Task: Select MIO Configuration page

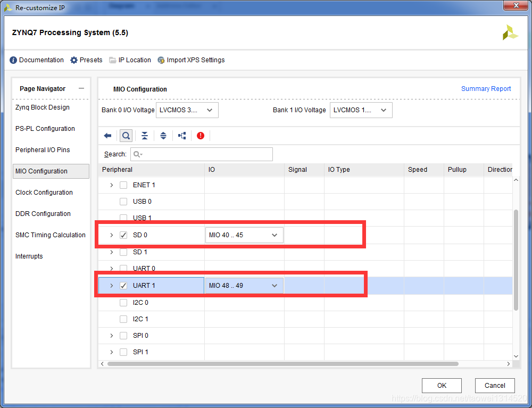Action: (x=51, y=171)
